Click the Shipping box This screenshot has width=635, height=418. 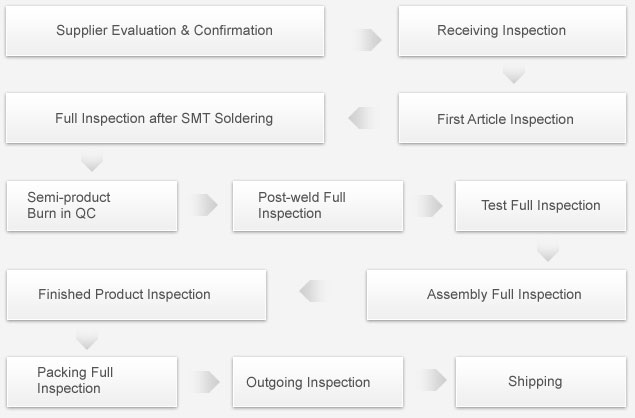tap(541, 382)
